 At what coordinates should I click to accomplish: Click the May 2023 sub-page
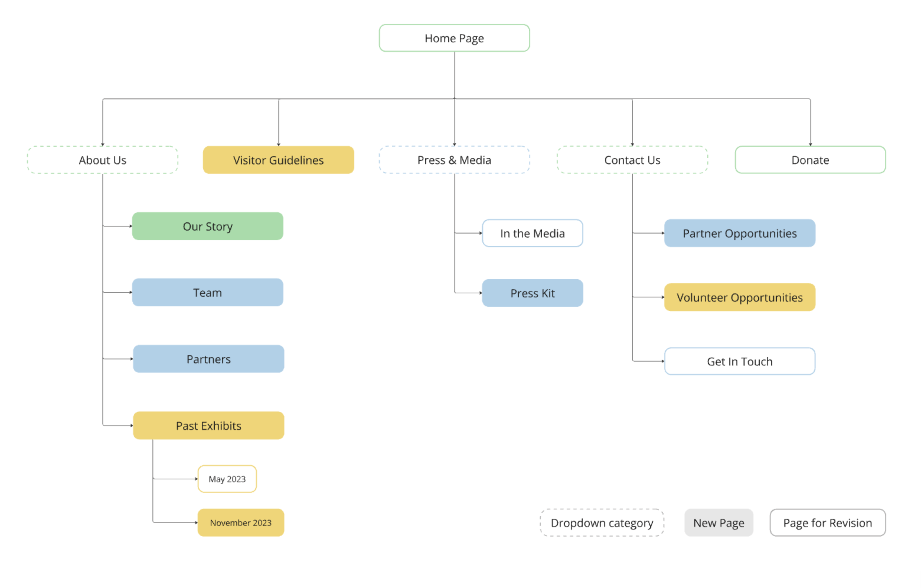click(x=227, y=479)
